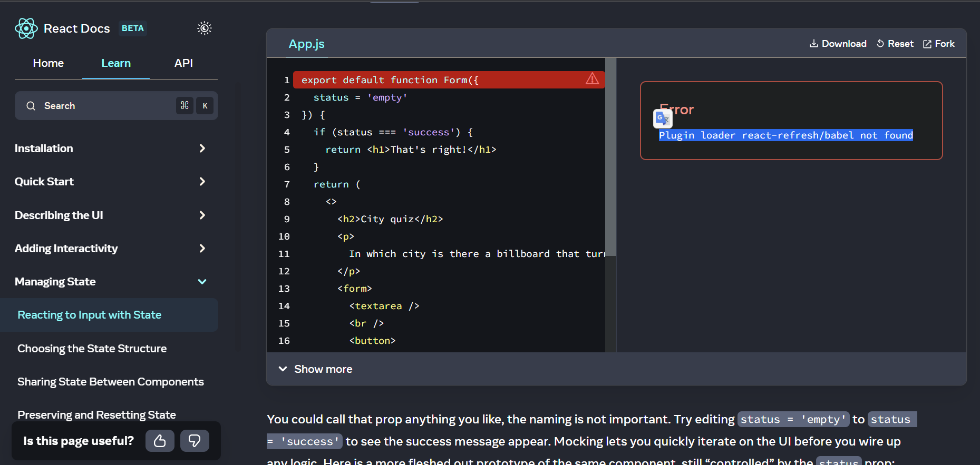Click the Is this page useful? text
The image size is (980, 465).
tap(79, 441)
